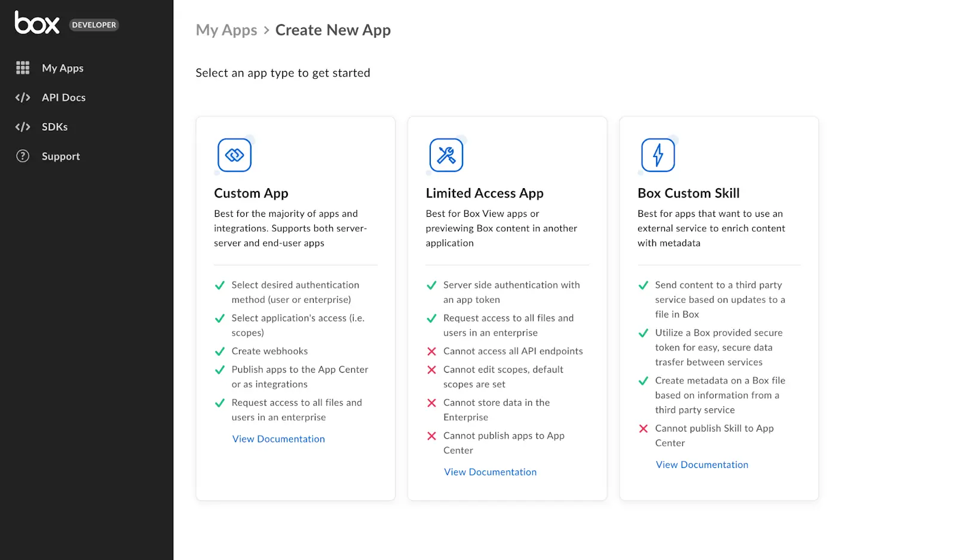Click checkmark beside Utilize a Box provided token
956x560 pixels.
[x=644, y=333]
